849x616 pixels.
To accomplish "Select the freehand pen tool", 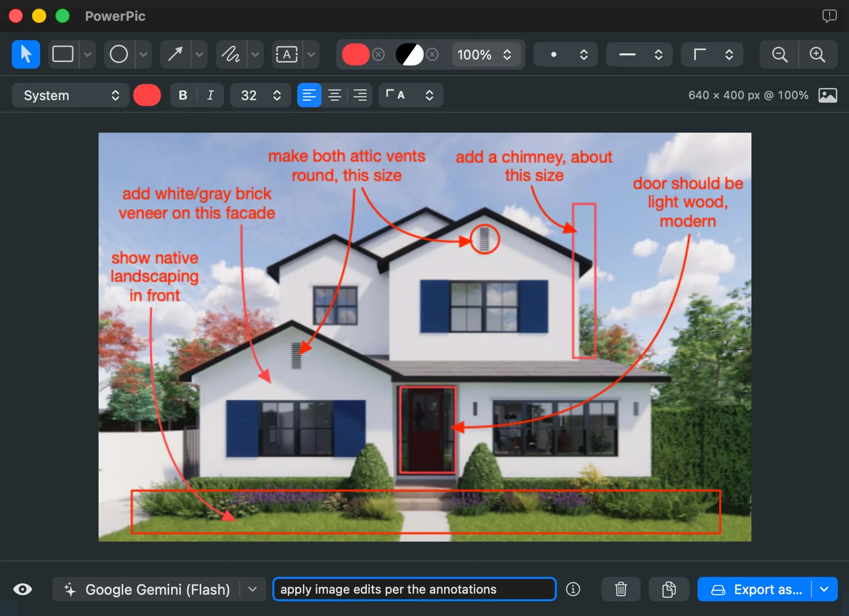I will tap(231, 54).
